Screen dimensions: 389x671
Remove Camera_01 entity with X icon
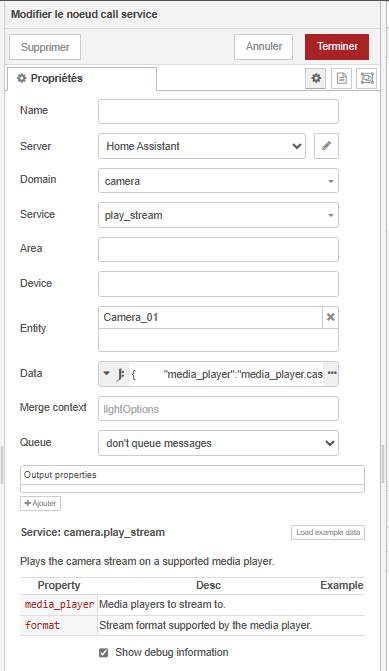(330, 317)
